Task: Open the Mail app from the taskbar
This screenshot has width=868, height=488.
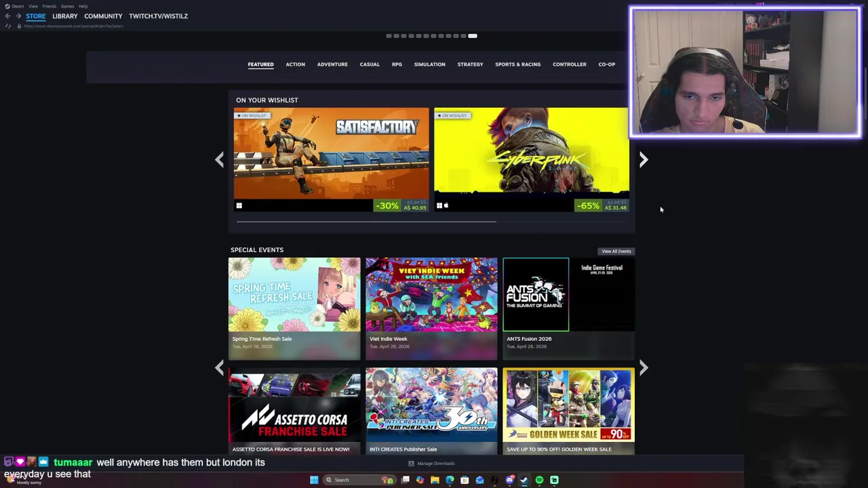Action: click(x=479, y=480)
